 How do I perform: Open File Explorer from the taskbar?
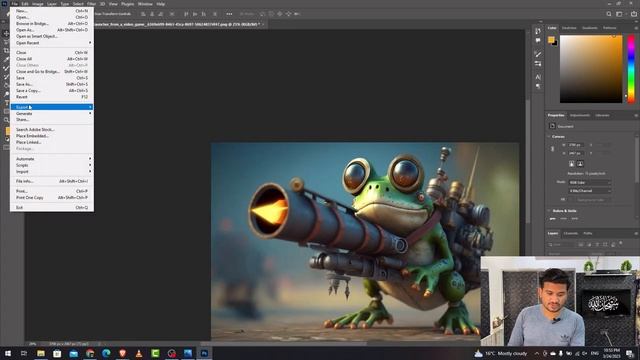tap(41, 353)
